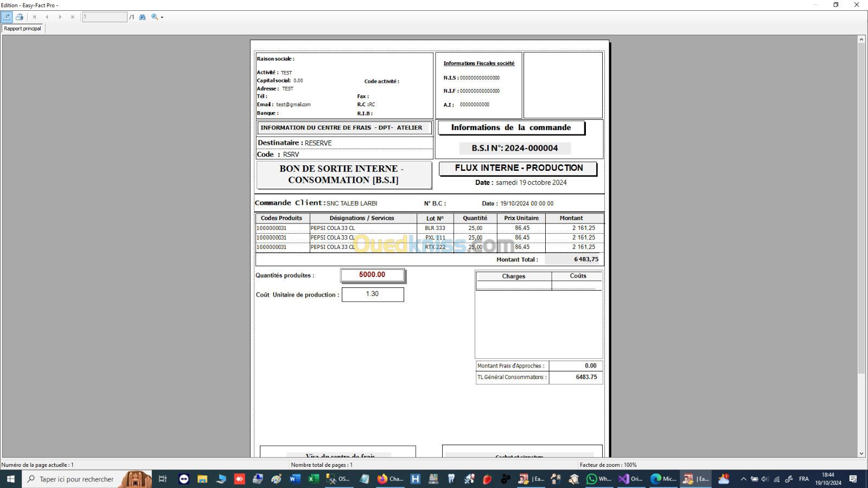
Task: Show hidden system tray icons
Action: coord(743,479)
